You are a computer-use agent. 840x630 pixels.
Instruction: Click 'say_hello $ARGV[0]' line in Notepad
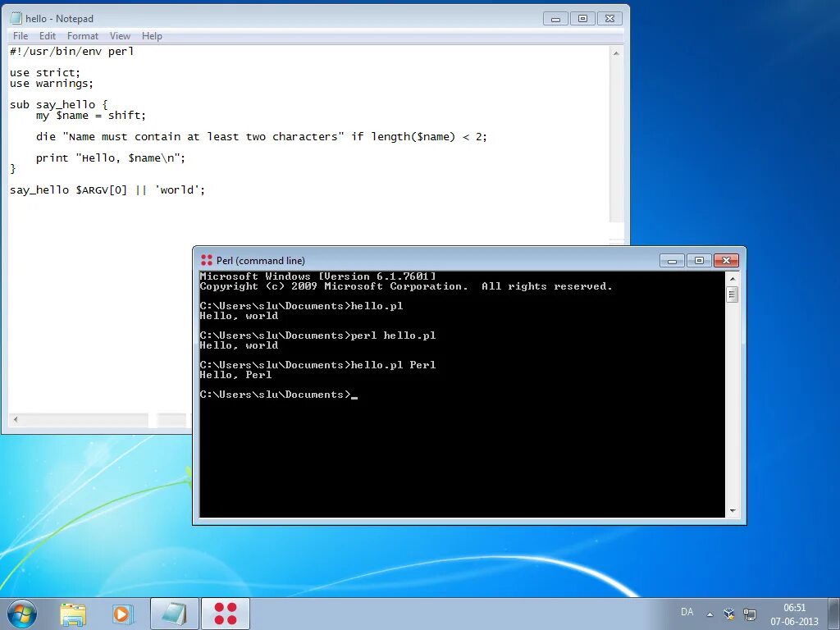pos(107,189)
